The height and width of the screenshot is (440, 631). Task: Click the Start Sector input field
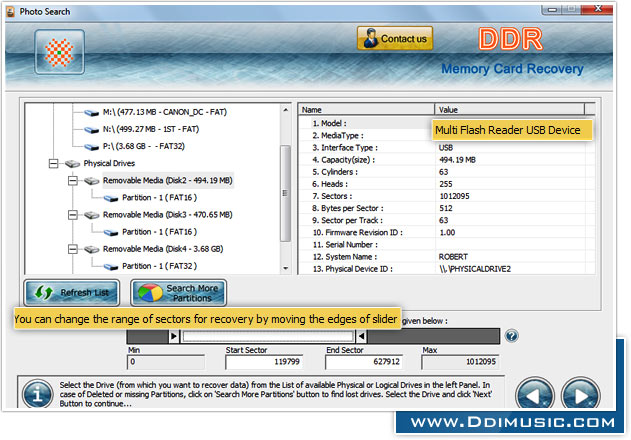pos(264,362)
